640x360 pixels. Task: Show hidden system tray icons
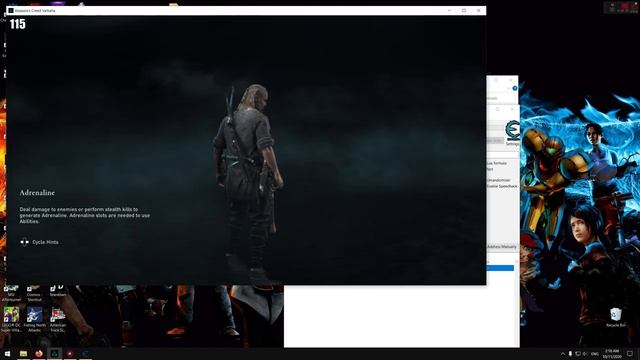[563, 354]
